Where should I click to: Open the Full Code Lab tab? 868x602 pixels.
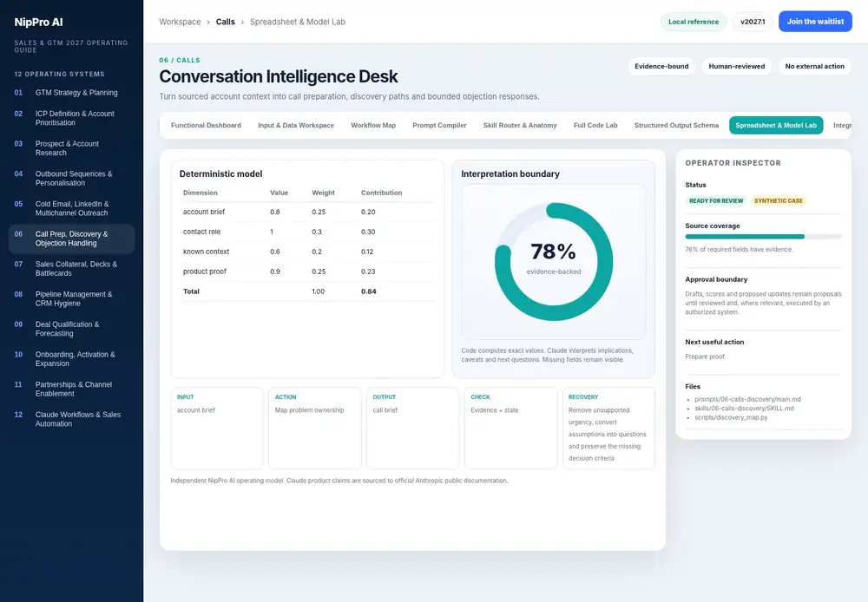tap(595, 125)
